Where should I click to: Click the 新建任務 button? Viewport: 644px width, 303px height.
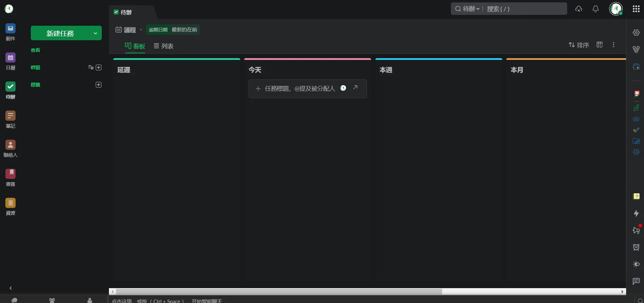[60, 33]
